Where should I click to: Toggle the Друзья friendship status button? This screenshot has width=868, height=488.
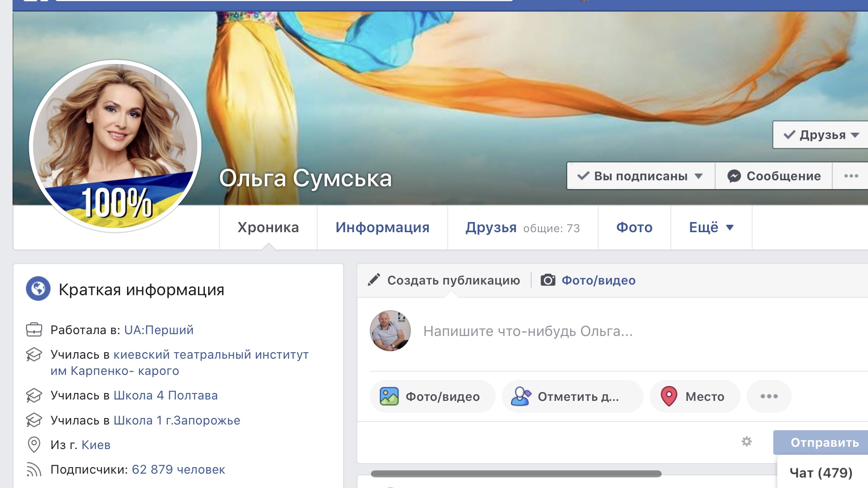pyautogui.click(x=821, y=135)
